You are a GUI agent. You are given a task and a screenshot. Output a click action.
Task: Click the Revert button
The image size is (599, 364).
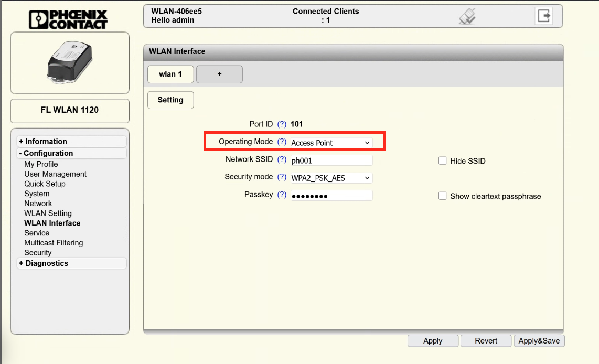486,341
